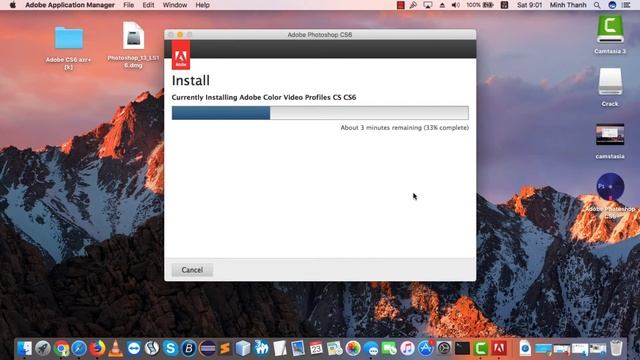Open App Store from the Dock
The height and width of the screenshot is (360, 640).
coord(426,348)
